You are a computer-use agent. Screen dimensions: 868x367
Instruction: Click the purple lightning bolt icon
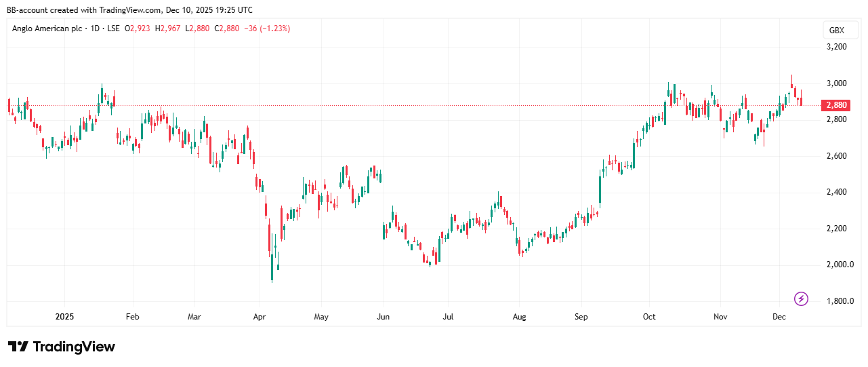click(801, 298)
